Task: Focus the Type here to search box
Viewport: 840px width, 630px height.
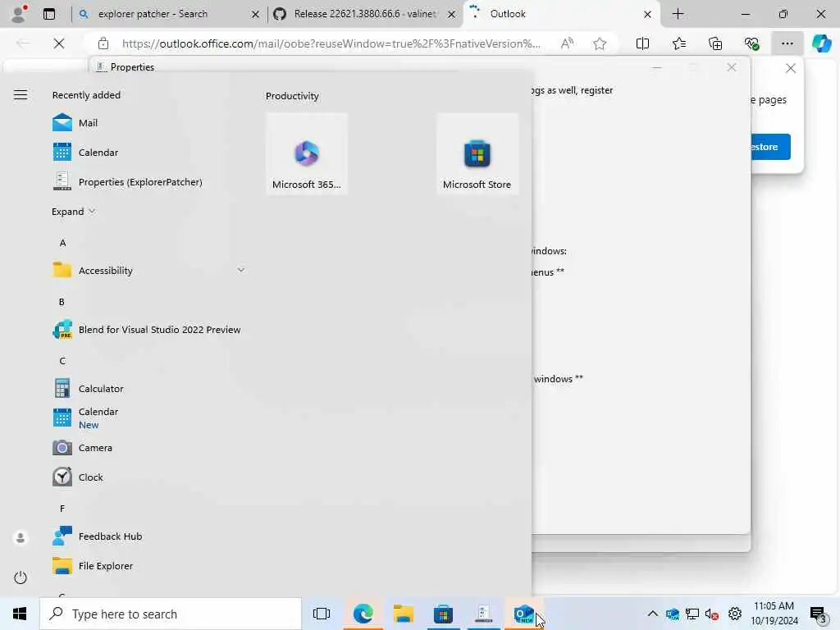Action: 171,614
